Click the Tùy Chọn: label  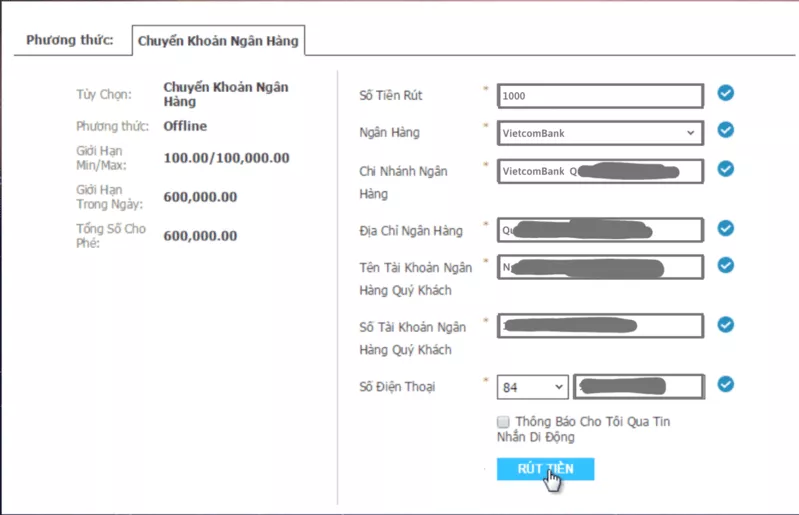tap(104, 95)
